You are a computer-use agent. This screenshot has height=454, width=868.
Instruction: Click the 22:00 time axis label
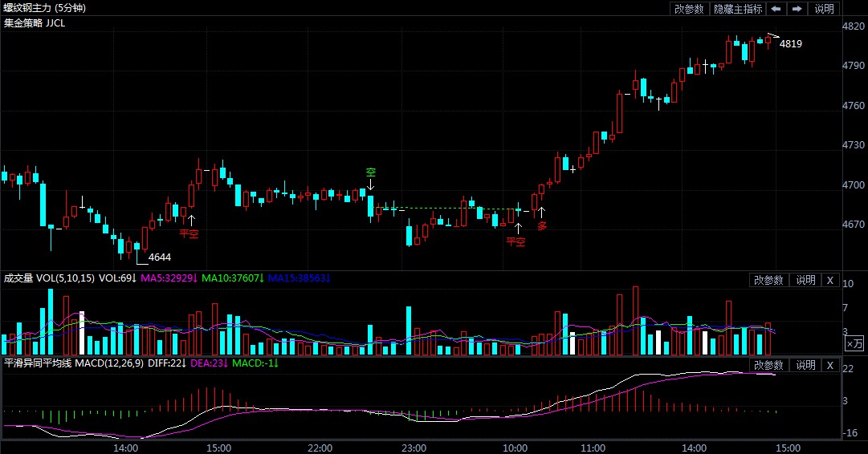(x=320, y=448)
